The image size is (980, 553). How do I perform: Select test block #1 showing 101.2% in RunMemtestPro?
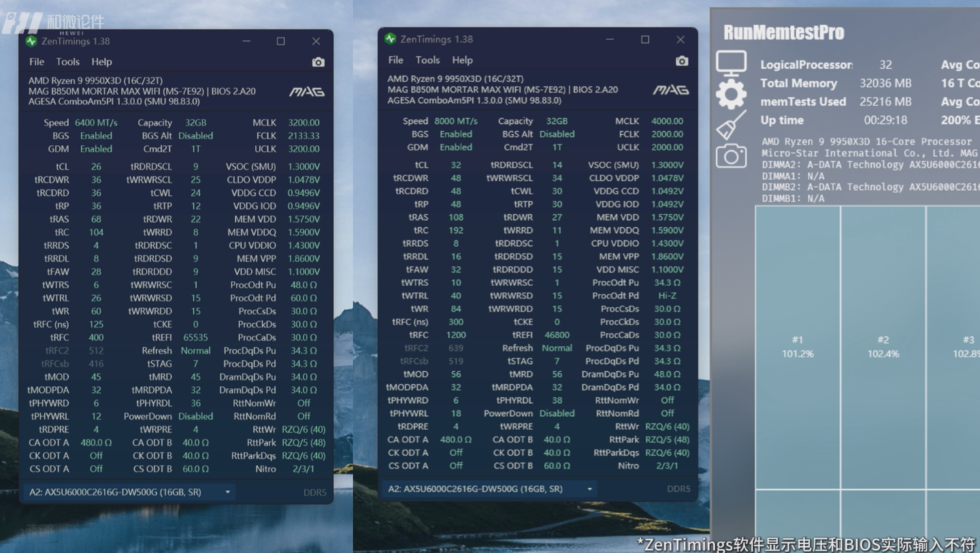[798, 347]
